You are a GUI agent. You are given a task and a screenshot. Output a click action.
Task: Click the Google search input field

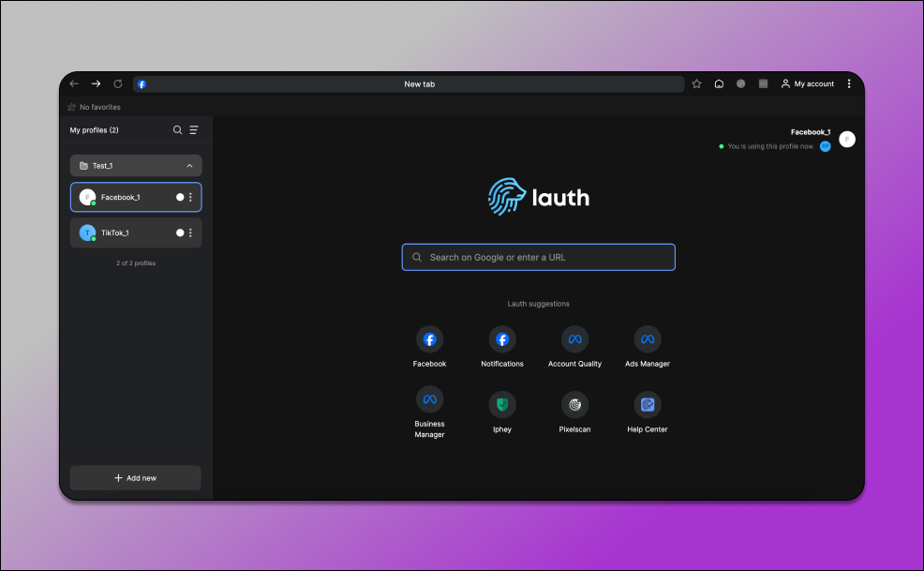tap(538, 257)
